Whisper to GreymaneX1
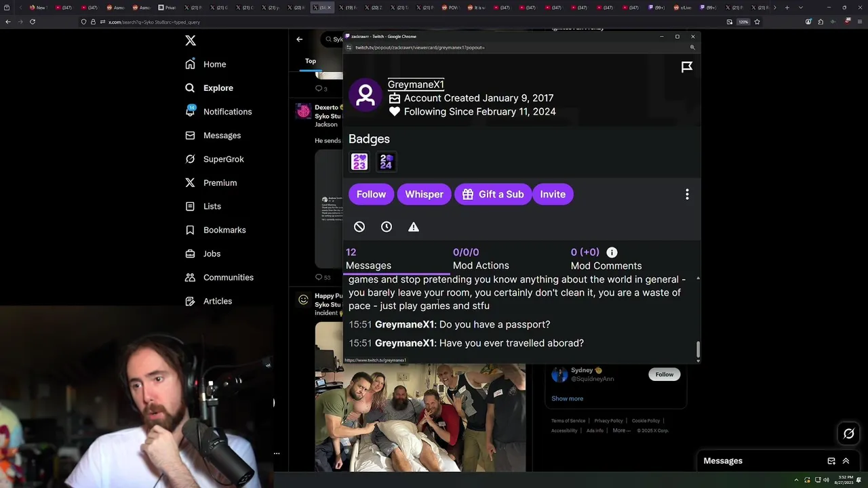Viewport: 868px width, 488px height. tap(424, 195)
